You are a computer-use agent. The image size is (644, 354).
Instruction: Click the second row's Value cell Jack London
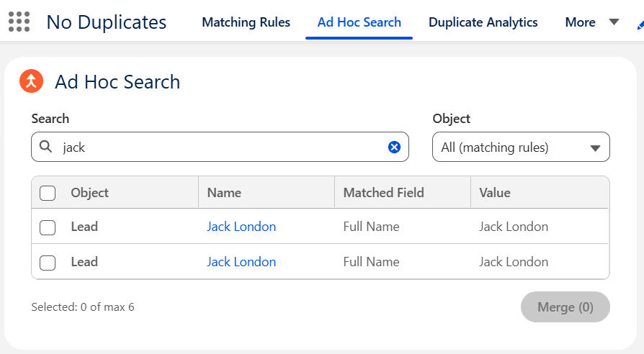tap(514, 262)
